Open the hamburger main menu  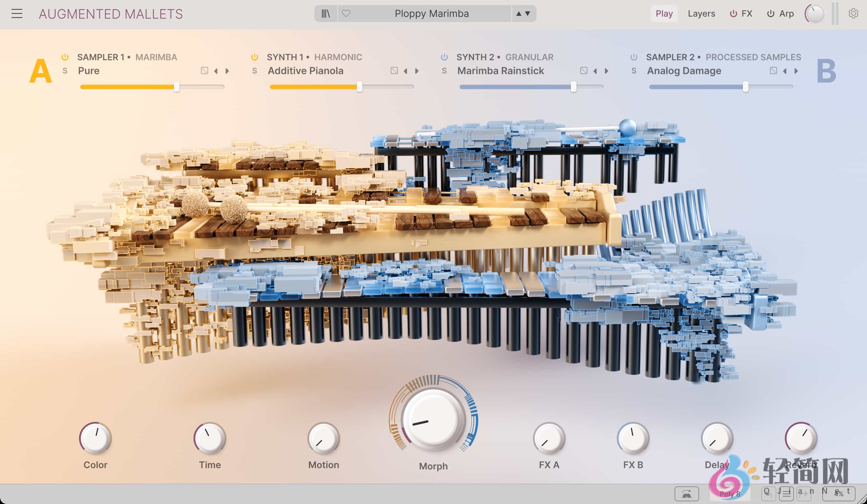17,14
